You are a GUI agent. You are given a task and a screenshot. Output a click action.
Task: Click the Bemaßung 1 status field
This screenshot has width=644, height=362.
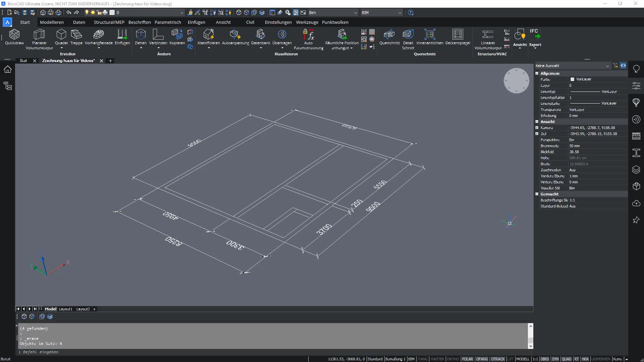click(x=395, y=359)
